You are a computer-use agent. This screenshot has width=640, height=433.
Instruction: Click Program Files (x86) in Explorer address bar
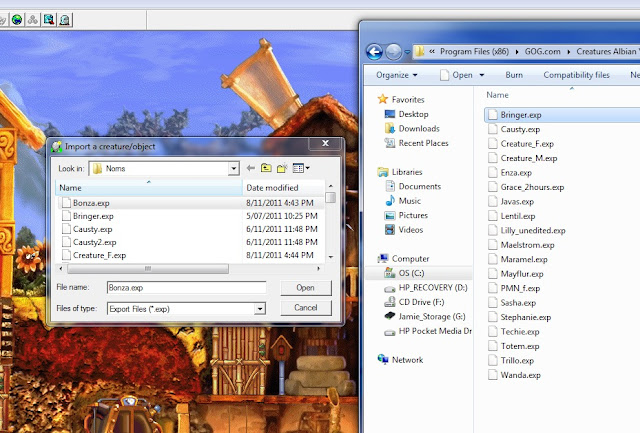click(x=474, y=52)
